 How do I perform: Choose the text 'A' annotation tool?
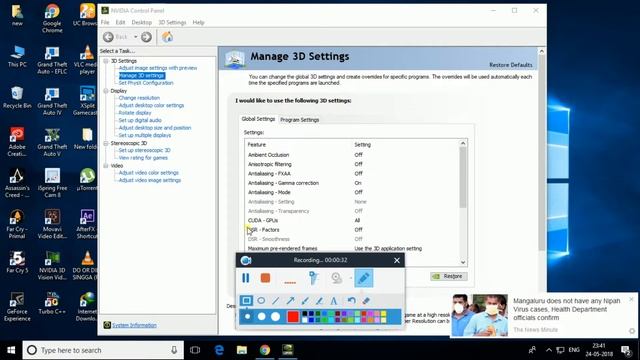334,301
